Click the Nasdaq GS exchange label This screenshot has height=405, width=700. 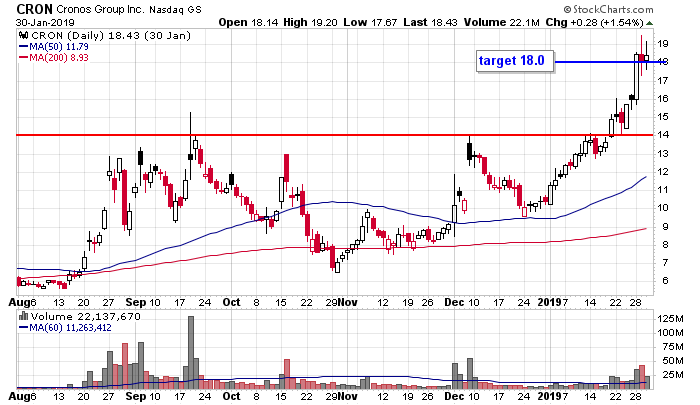(175, 9)
